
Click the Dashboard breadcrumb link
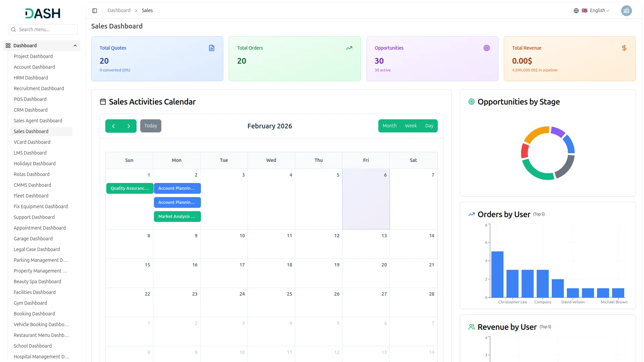pyautogui.click(x=119, y=11)
